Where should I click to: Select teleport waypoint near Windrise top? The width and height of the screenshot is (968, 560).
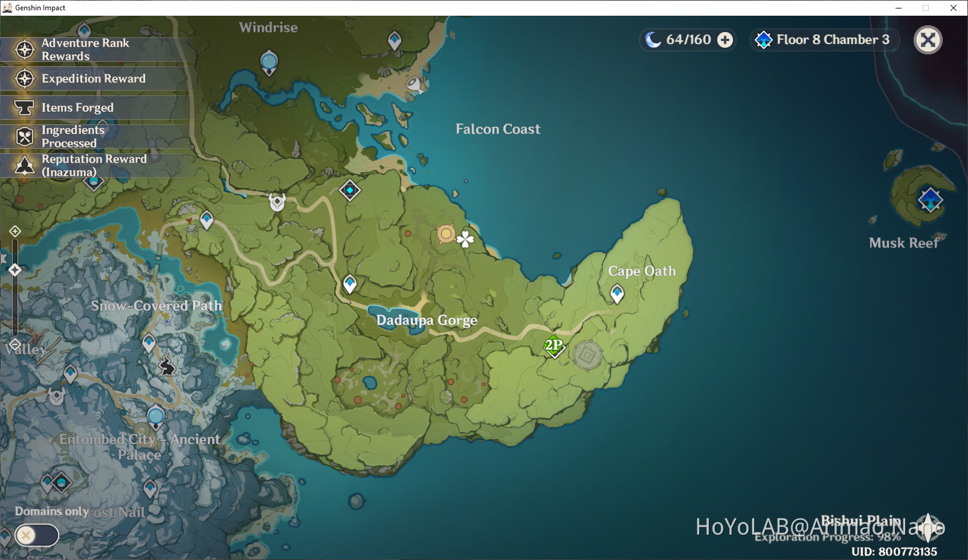395,40
